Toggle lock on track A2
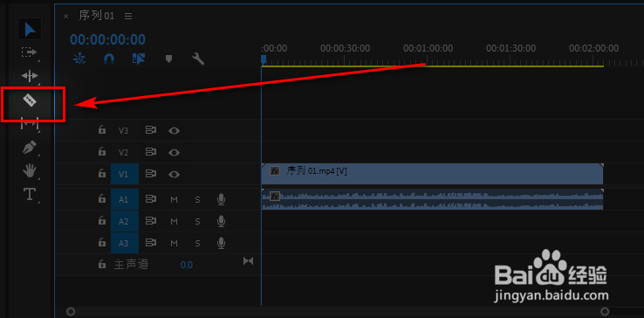Screen dimensions: 644x318 [102, 221]
